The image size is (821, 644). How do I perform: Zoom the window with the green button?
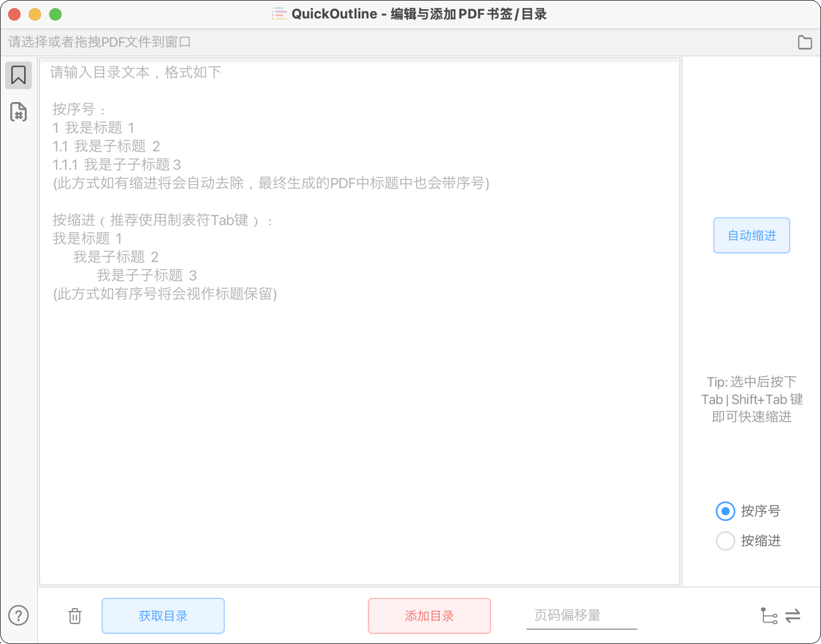[x=55, y=14]
